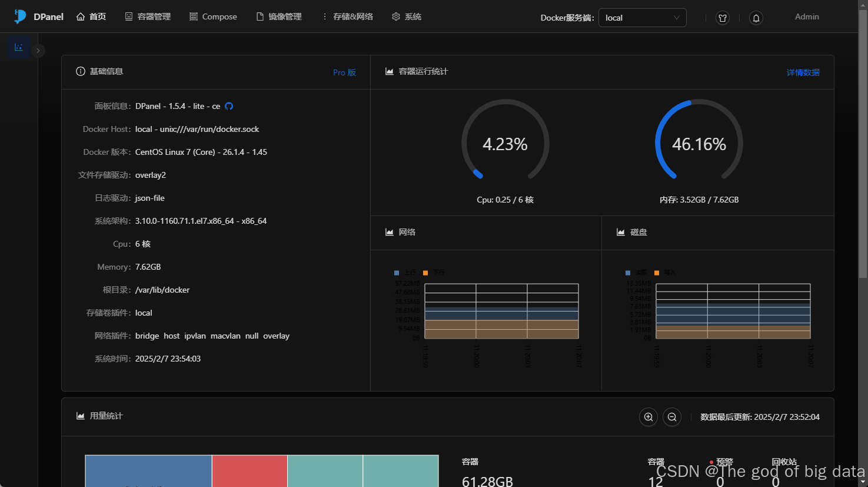The image size is (868, 487).
Task: Open the 系统 settings menu
Action: pos(407,16)
